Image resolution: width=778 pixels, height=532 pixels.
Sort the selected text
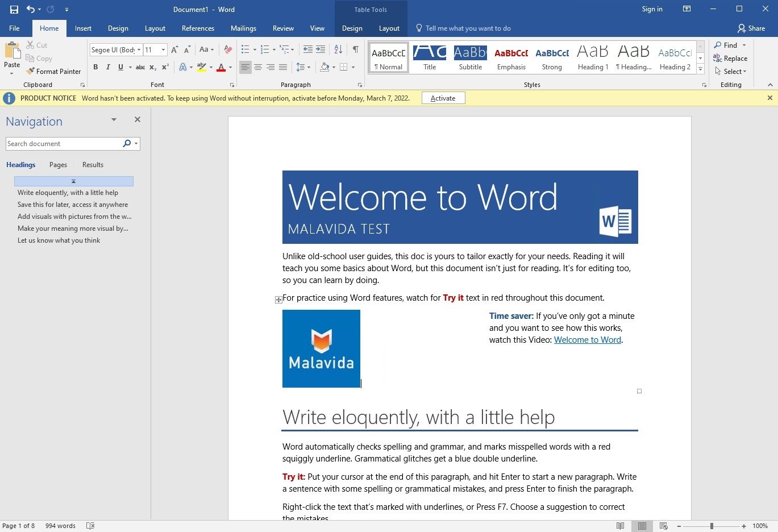pyautogui.click(x=338, y=49)
